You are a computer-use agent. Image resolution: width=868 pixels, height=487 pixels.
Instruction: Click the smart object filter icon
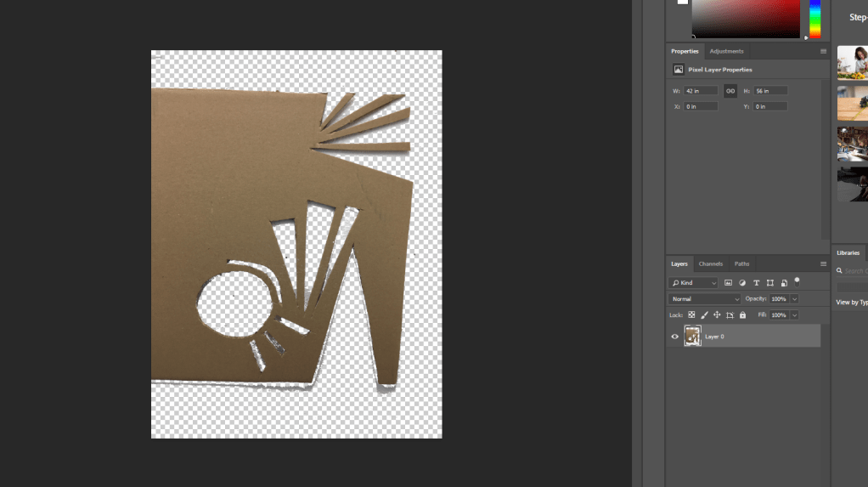coord(784,283)
